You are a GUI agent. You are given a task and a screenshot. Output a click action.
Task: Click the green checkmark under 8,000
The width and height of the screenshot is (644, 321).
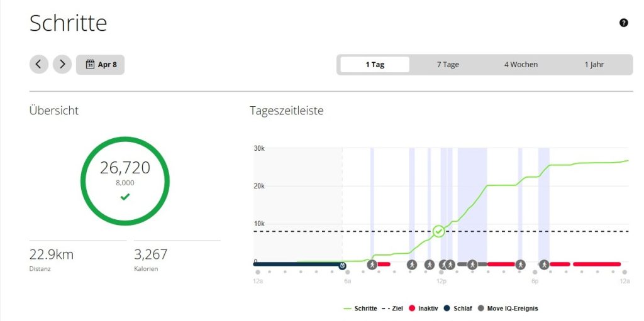click(125, 197)
